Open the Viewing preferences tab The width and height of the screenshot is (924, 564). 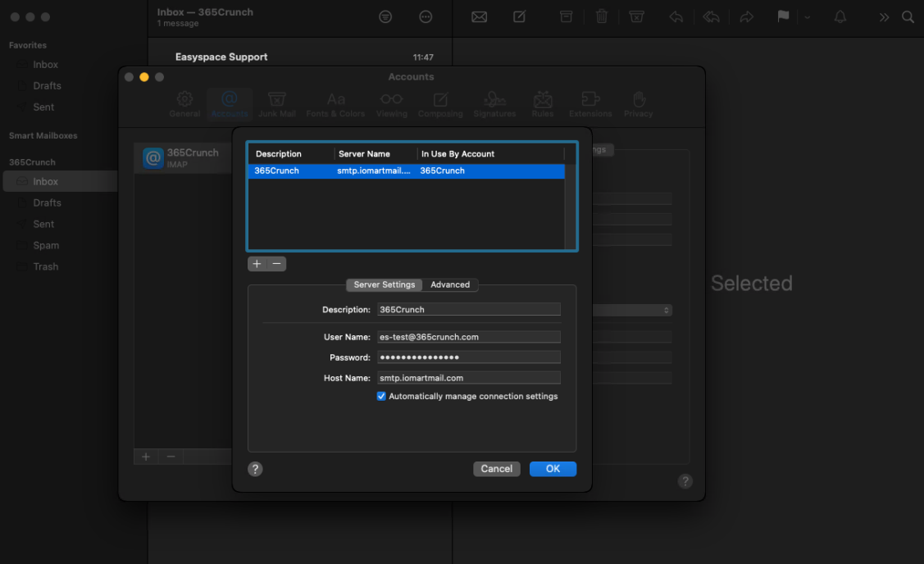tap(392, 105)
